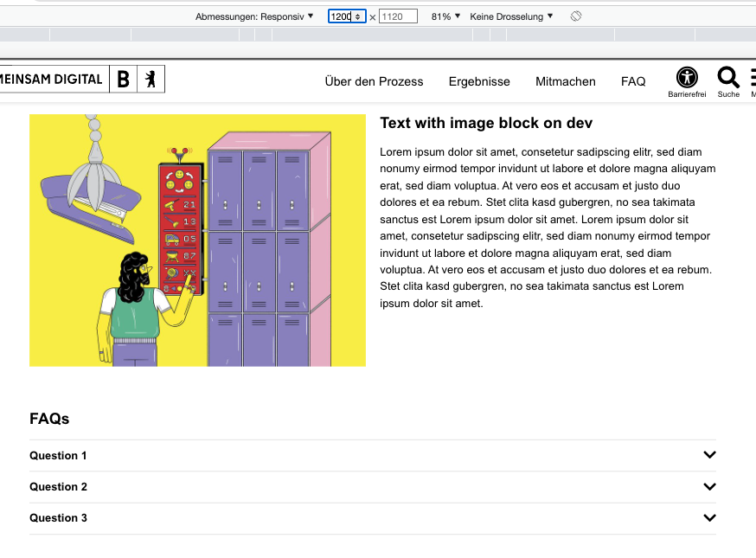The width and height of the screenshot is (756, 558).
Task: Select the Über den Prozess menu item
Action: tap(374, 81)
